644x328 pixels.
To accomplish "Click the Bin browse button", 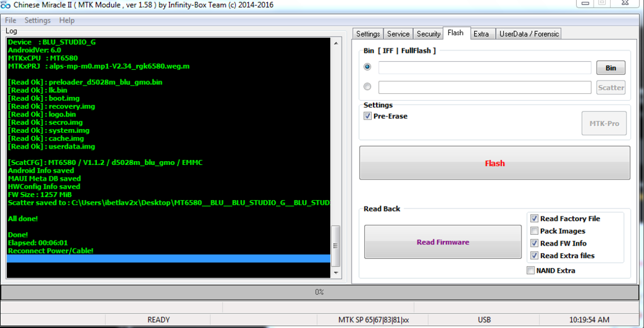I will 610,68.
